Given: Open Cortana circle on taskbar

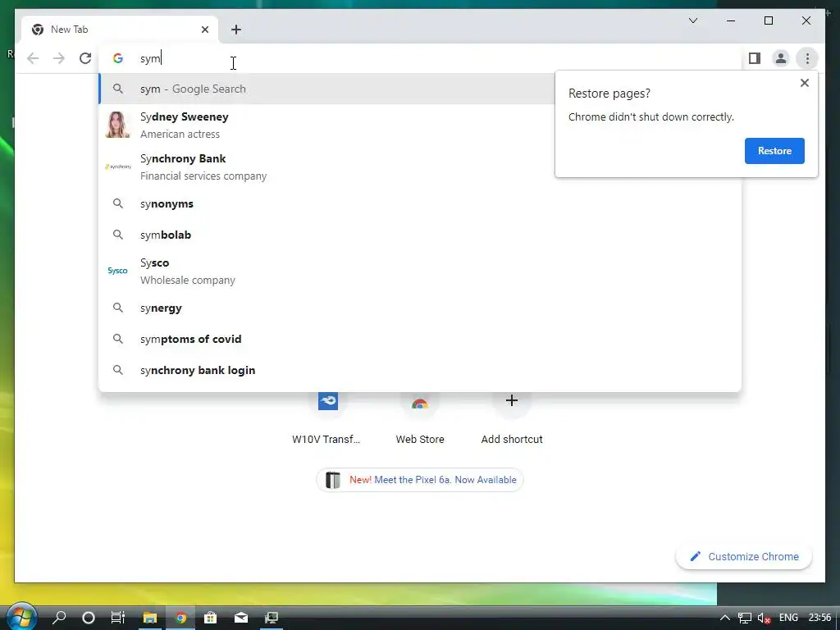Looking at the screenshot, I should pyautogui.click(x=89, y=618).
